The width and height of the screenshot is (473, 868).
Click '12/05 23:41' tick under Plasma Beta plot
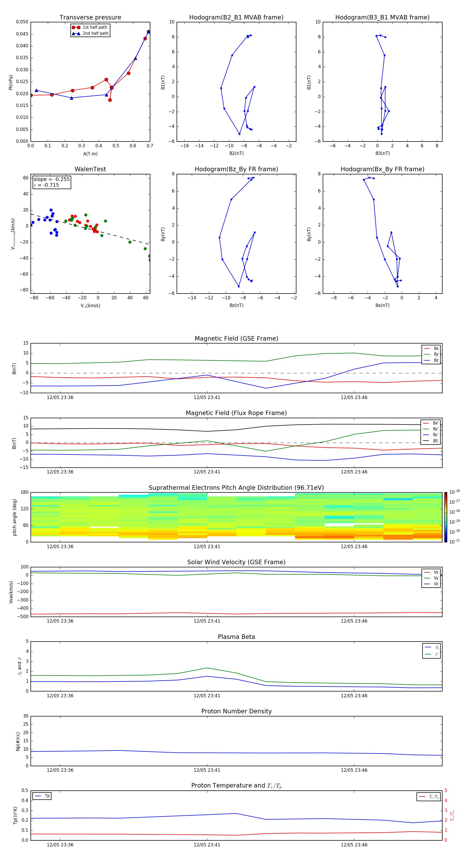tap(207, 696)
